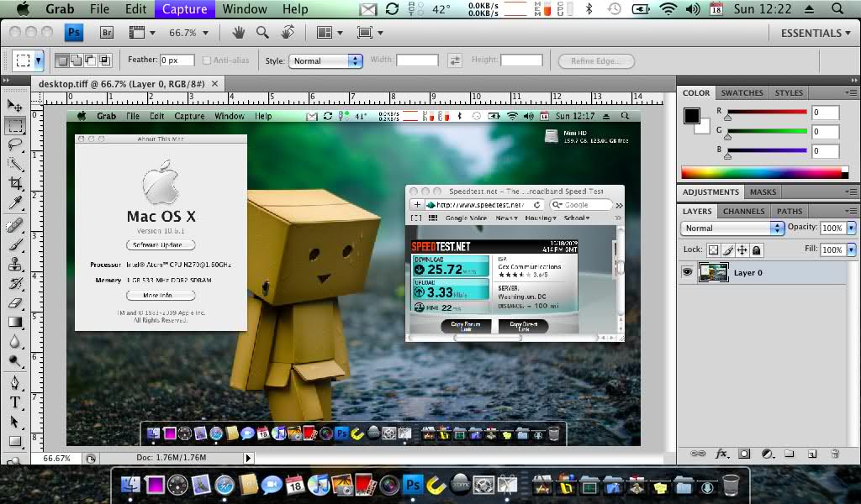
Task: Open the tool preset picker arrow
Action: pyautogui.click(x=39, y=60)
